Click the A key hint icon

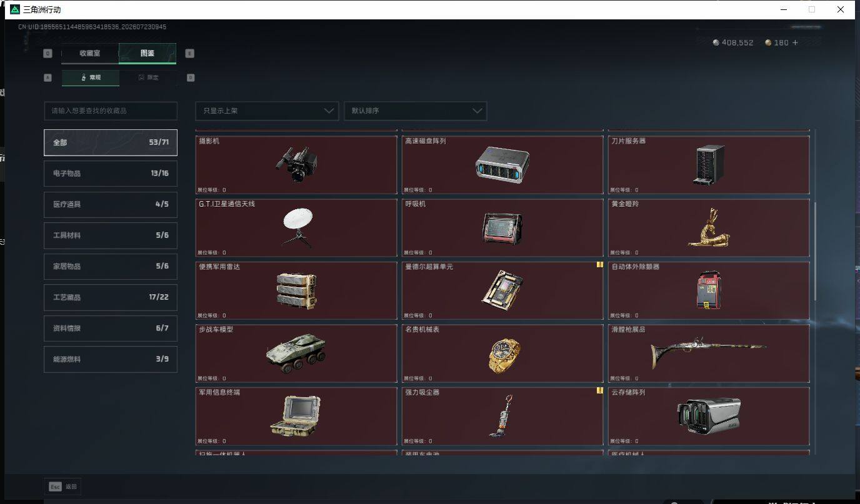tap(47, 78)
